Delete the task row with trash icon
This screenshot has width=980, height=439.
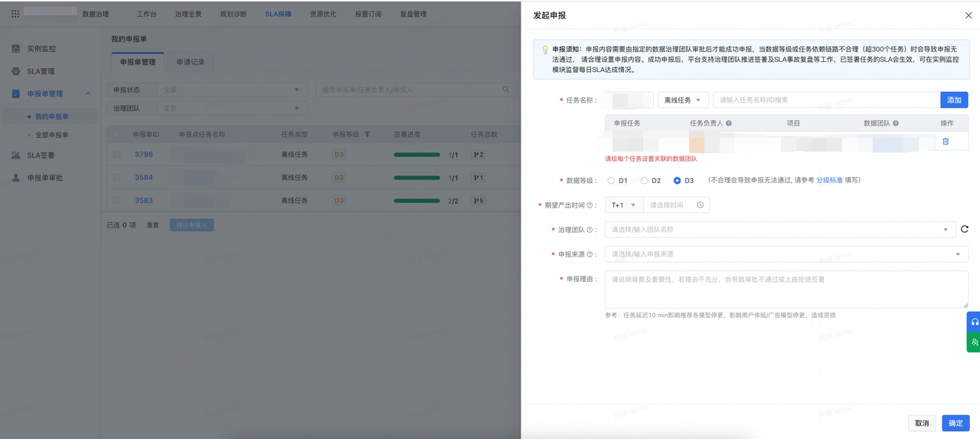[x=946, y=142]
